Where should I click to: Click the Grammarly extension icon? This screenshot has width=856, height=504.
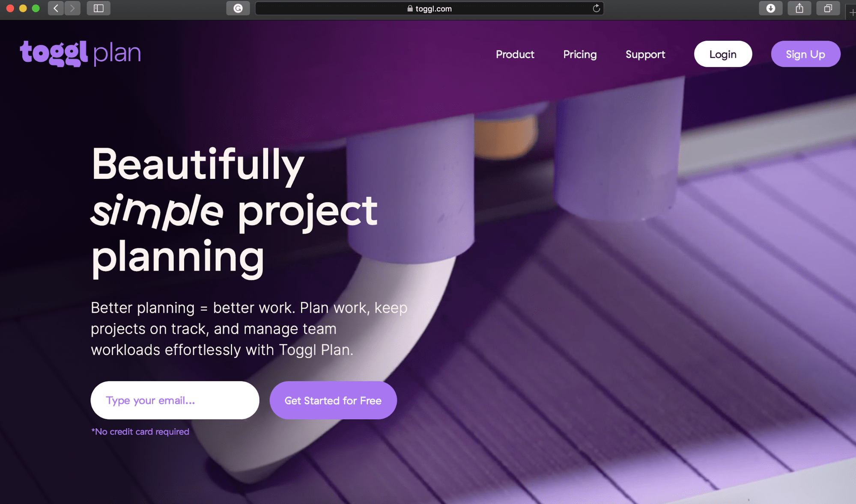[238, 8]
